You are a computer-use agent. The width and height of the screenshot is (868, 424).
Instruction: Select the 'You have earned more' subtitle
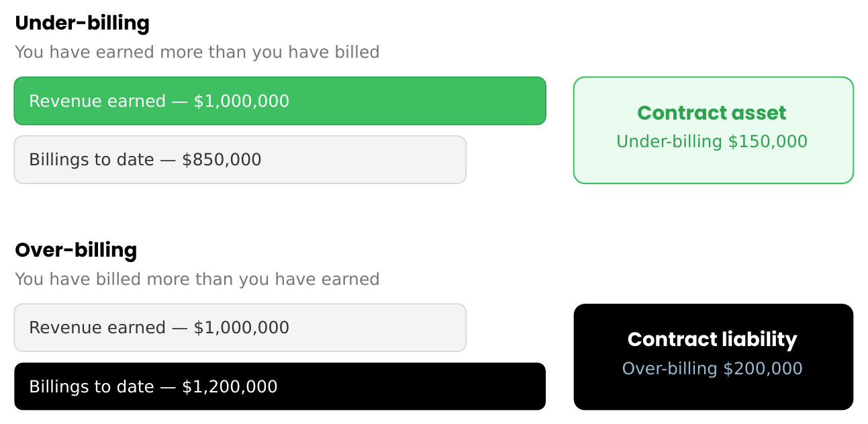pyautogui.click(x=197, y=52)
